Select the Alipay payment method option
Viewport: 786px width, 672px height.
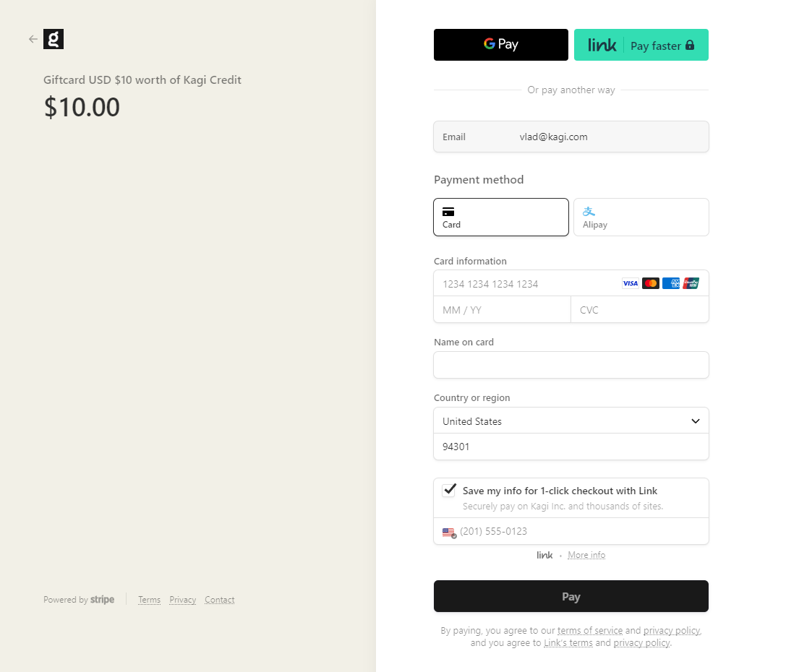tap(641, 217)
